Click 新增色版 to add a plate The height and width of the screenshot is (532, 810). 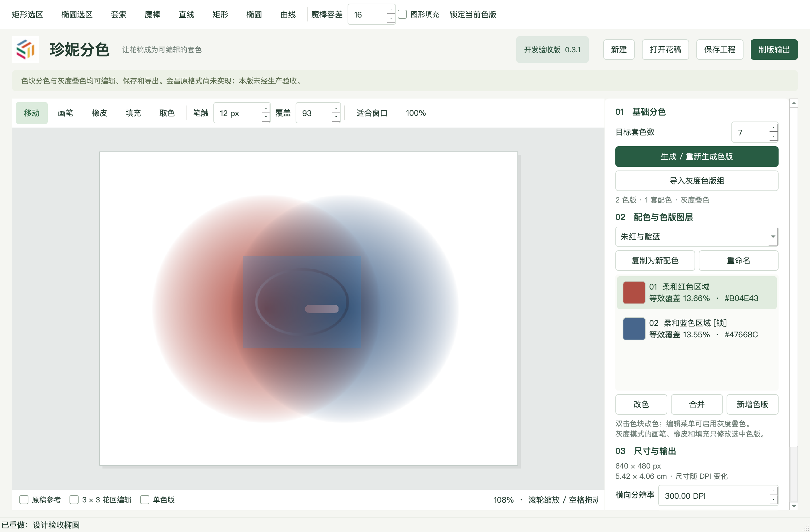click(x=753, y=404)
